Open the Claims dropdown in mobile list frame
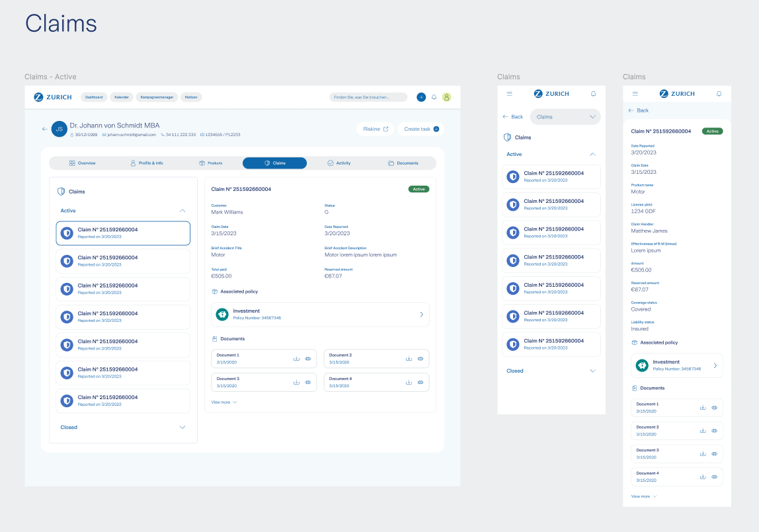 coord(565,117)
